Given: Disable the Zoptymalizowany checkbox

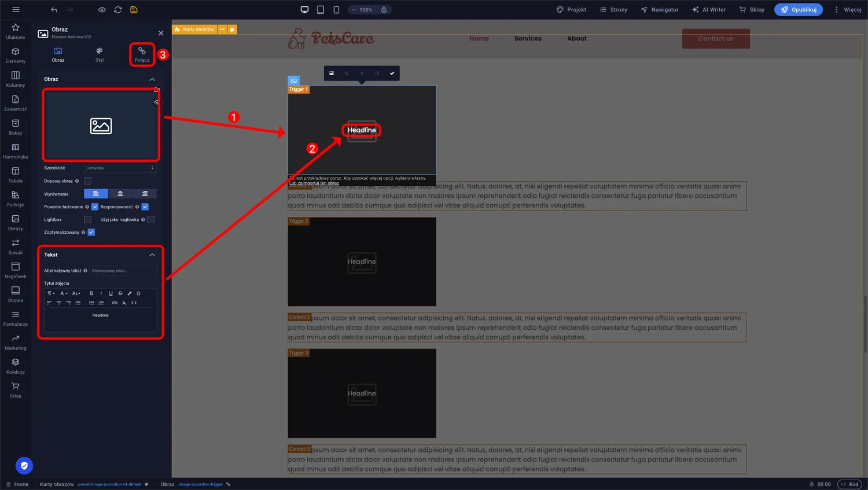Looking at the screenshot, I should pos(91,233).
